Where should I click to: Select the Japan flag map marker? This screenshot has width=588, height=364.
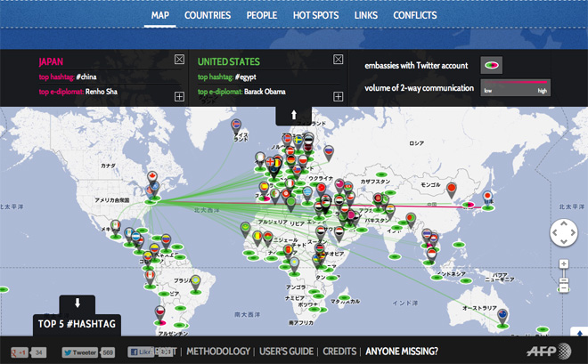coord(488,197)
